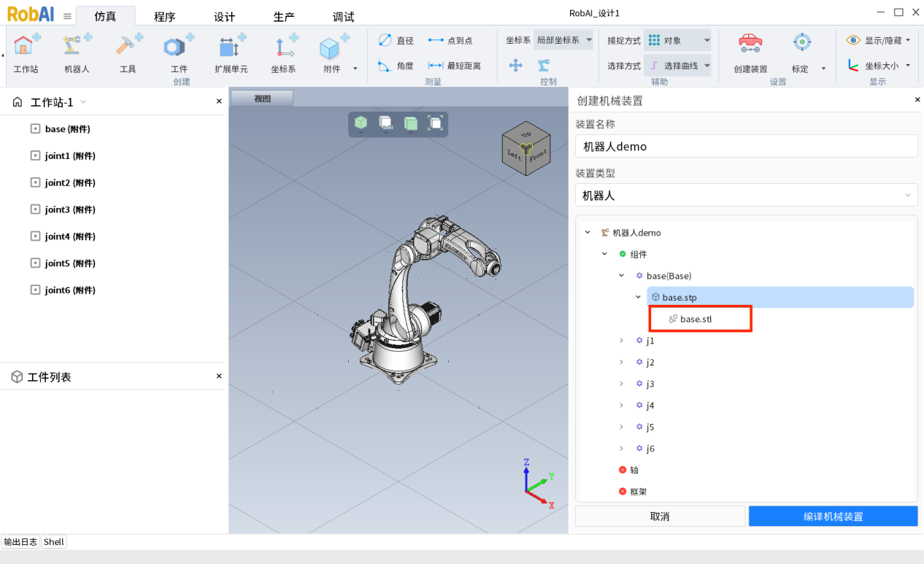The height and width of the screenshot is (564, 924).
Task: Measure 角度 angle
Action: tap(396, 66)
